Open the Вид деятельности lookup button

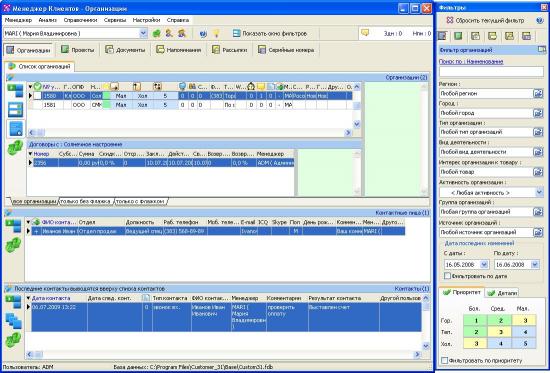point(538,152)
